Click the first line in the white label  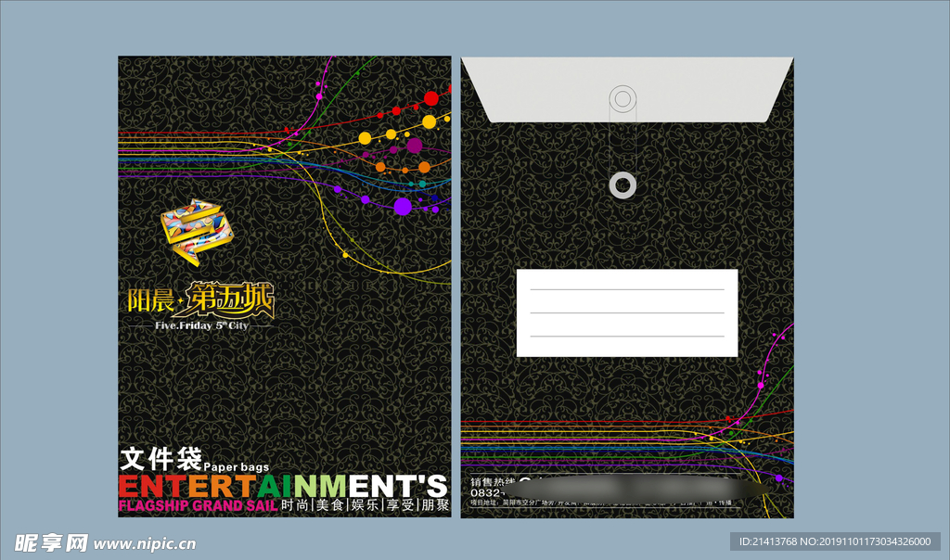point(626,290)
